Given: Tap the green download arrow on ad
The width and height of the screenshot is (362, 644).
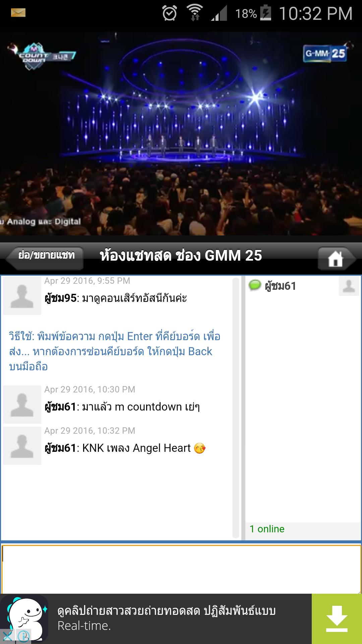Looking at the screenshot, I should [337, 619].
